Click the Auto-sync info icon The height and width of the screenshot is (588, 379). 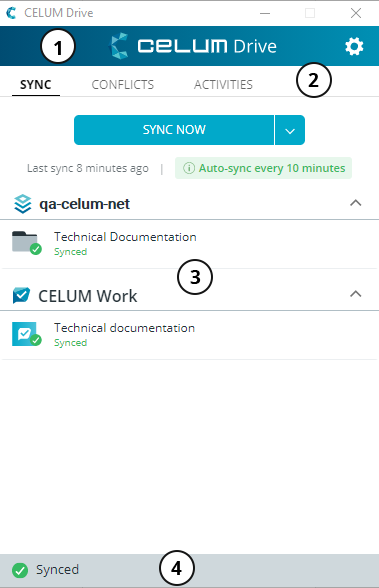pyautogui.click(x=189, y=168)
